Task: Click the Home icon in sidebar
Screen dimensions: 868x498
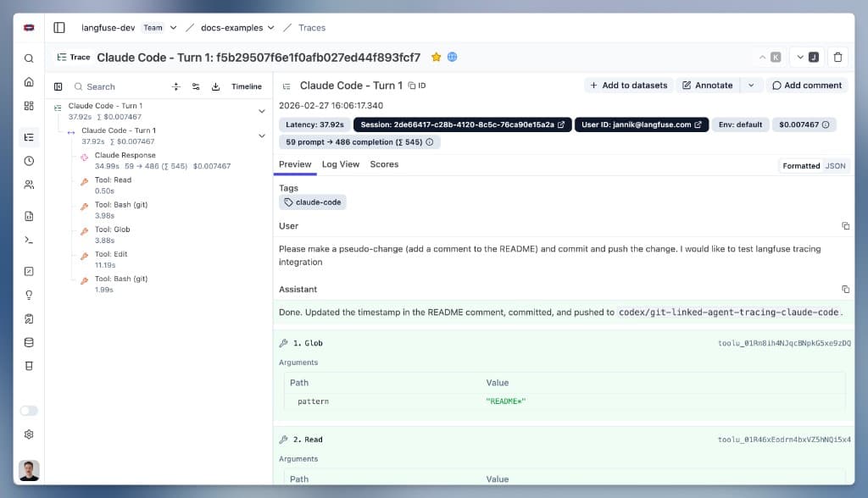Action: [x=29, y=82]
